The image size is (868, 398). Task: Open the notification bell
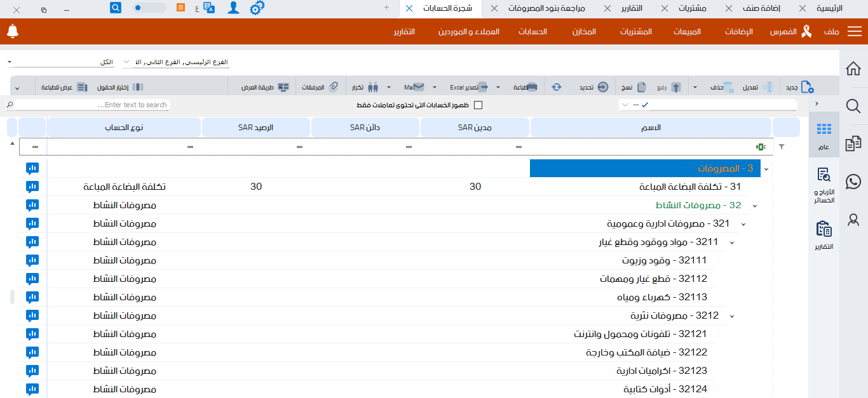point(13,30)
